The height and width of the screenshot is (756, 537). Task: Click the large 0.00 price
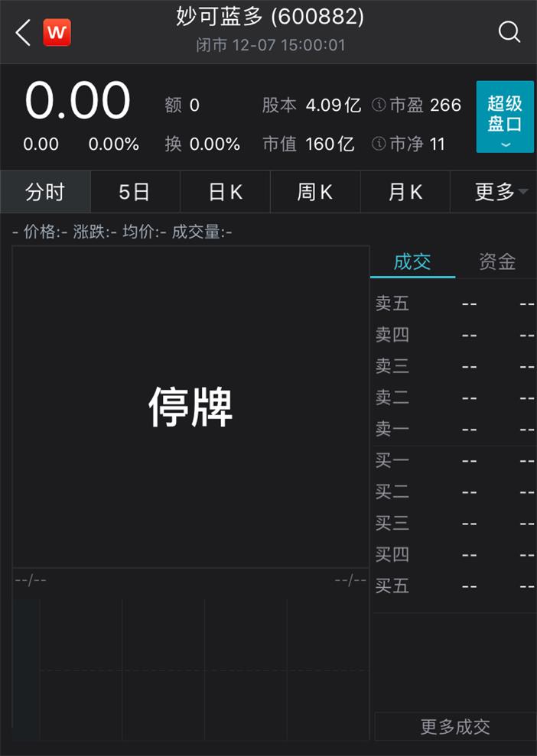78,100
